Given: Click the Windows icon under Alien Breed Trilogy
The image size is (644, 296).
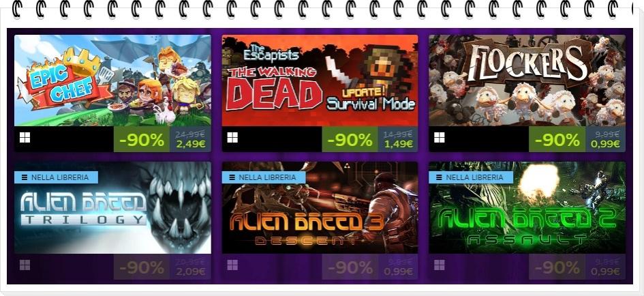Looking at the screenshot, I should (25, 265).
